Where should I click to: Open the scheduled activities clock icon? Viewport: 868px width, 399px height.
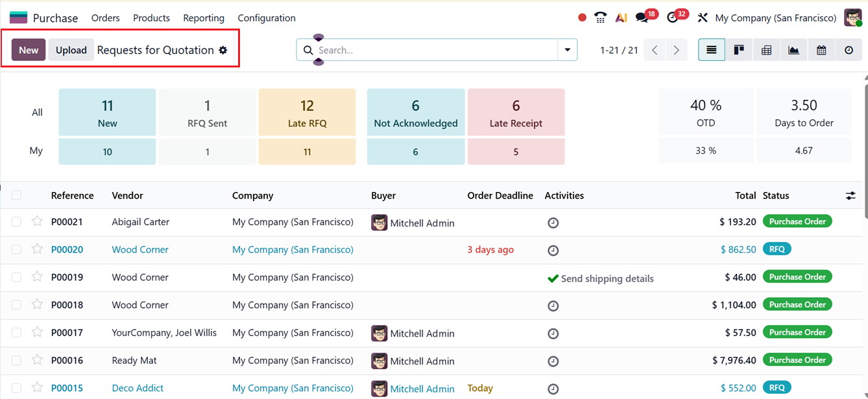[x=672, y=16]
